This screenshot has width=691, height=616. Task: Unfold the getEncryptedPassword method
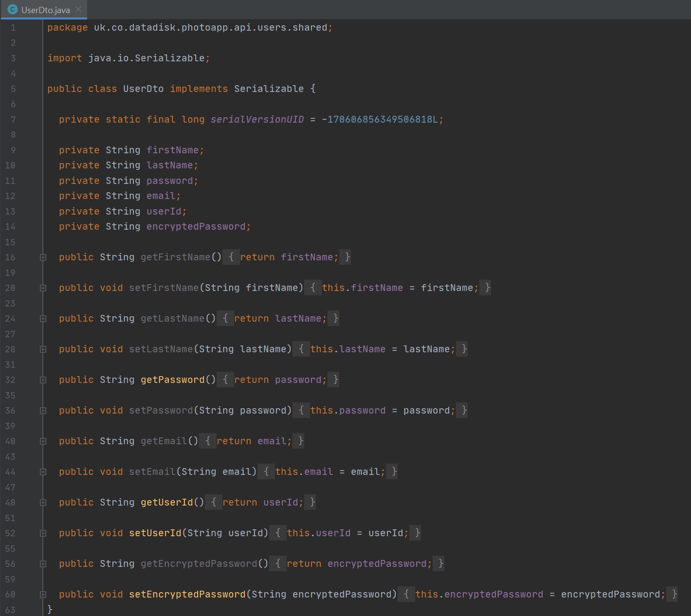[43, 564]
